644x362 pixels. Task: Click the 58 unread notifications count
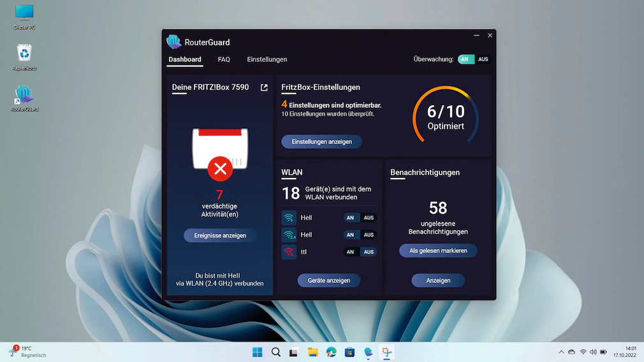[438, 208]
